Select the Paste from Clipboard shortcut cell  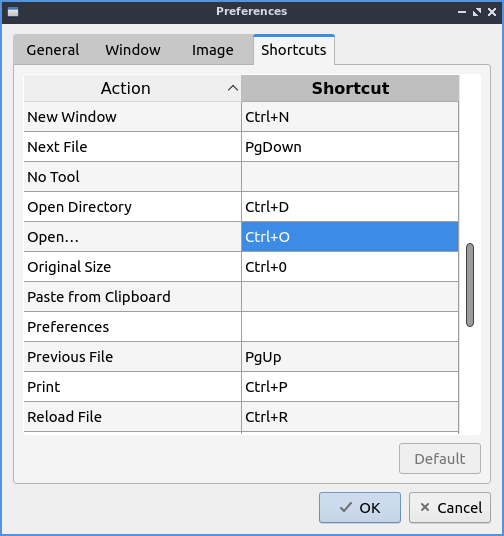[x=350, y=297]
